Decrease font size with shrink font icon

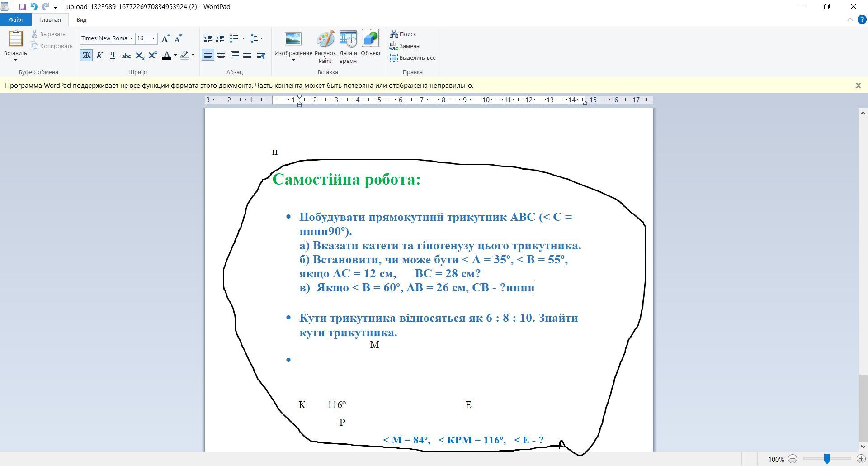click(x=178, y=38)
